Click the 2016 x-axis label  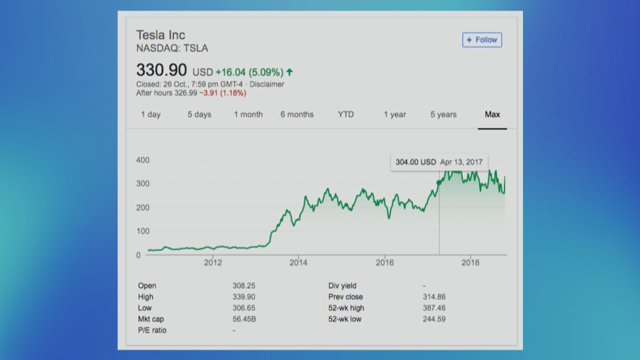[x=384, y=263]
